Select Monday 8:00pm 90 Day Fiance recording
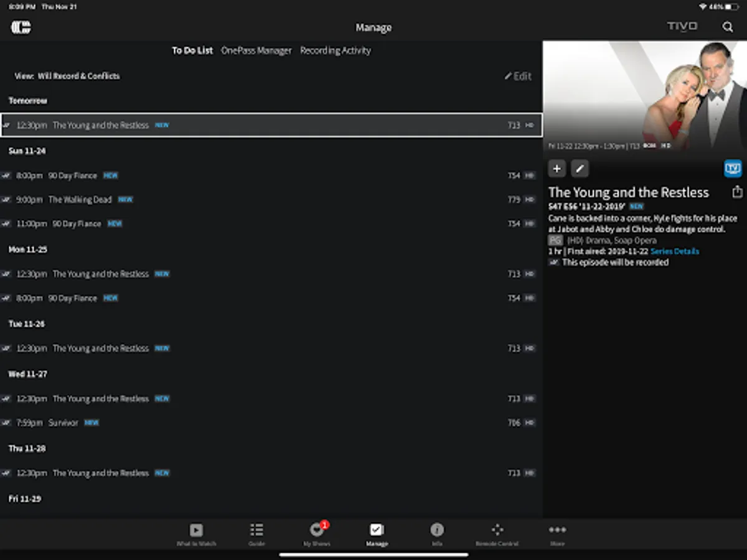 coord(271,298)
